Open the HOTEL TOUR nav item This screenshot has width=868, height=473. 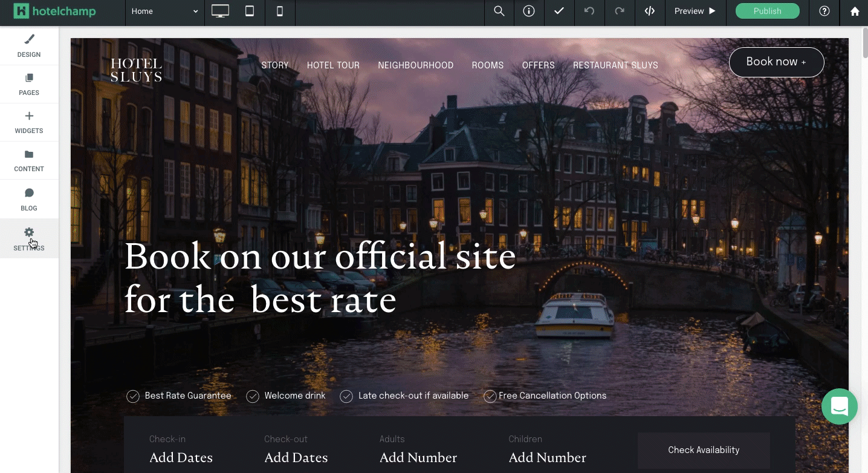pos(333,65)
